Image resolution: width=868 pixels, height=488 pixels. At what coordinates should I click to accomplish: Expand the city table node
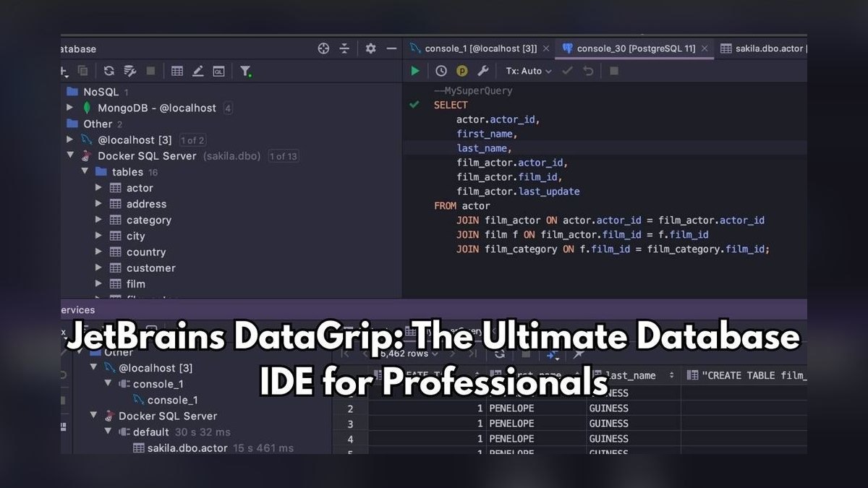99,236
